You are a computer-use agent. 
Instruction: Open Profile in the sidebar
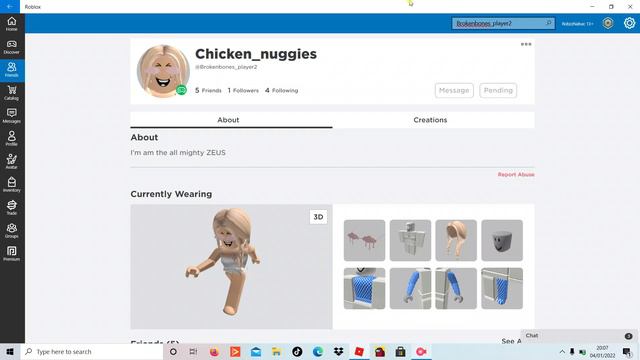[12, 139]
